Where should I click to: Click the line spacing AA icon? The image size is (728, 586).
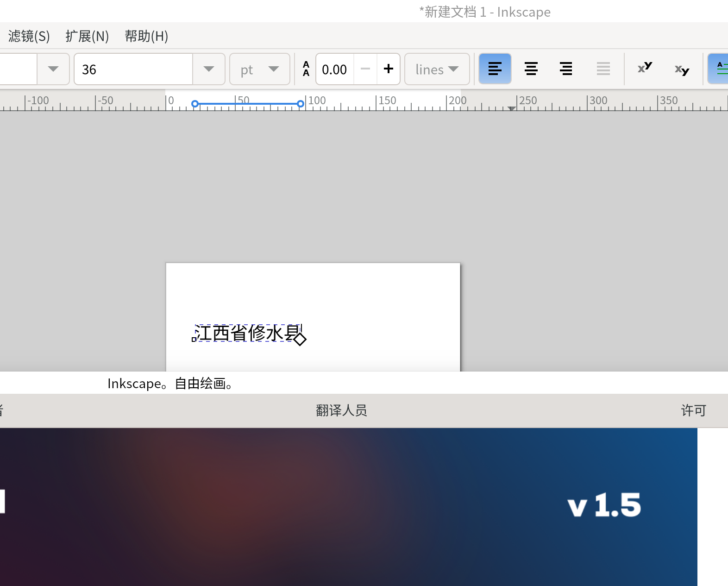tap(306, 69)
